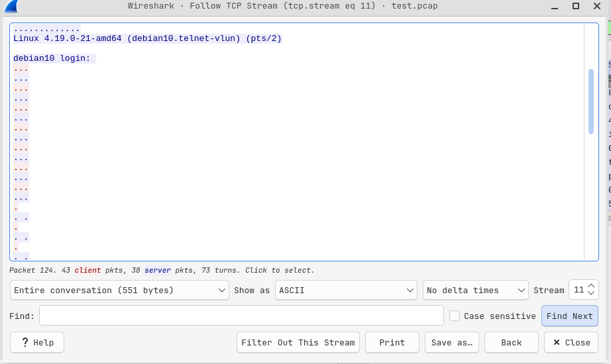
Task: Click the Find text input field
Action: tap(241, 316)
